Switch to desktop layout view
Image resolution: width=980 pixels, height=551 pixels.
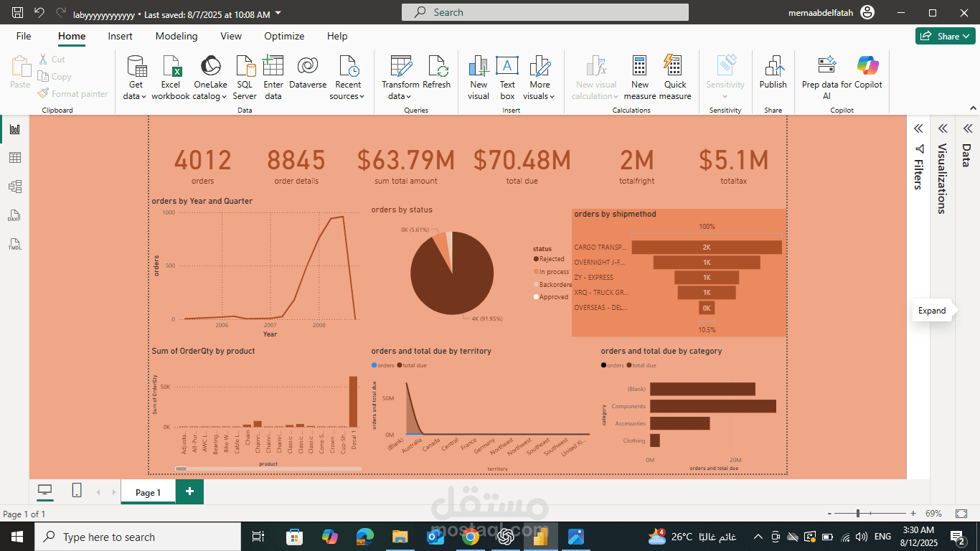click(45, 491)
